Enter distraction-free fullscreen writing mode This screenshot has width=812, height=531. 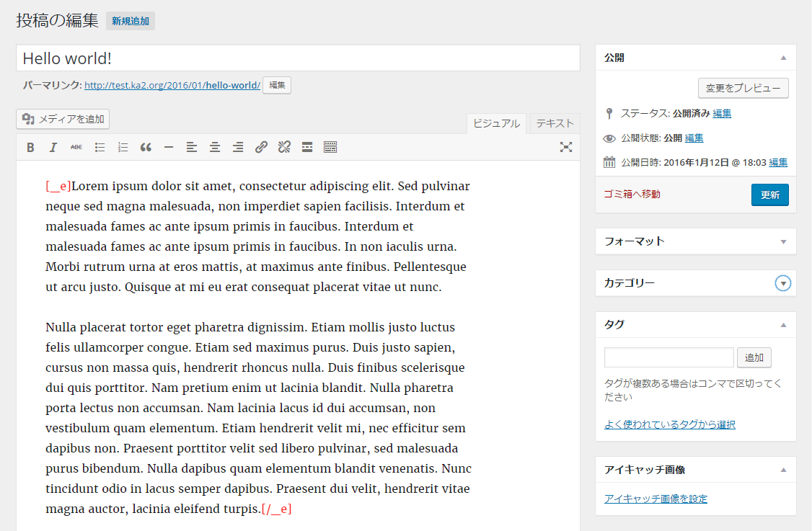(x=566, y=147)
